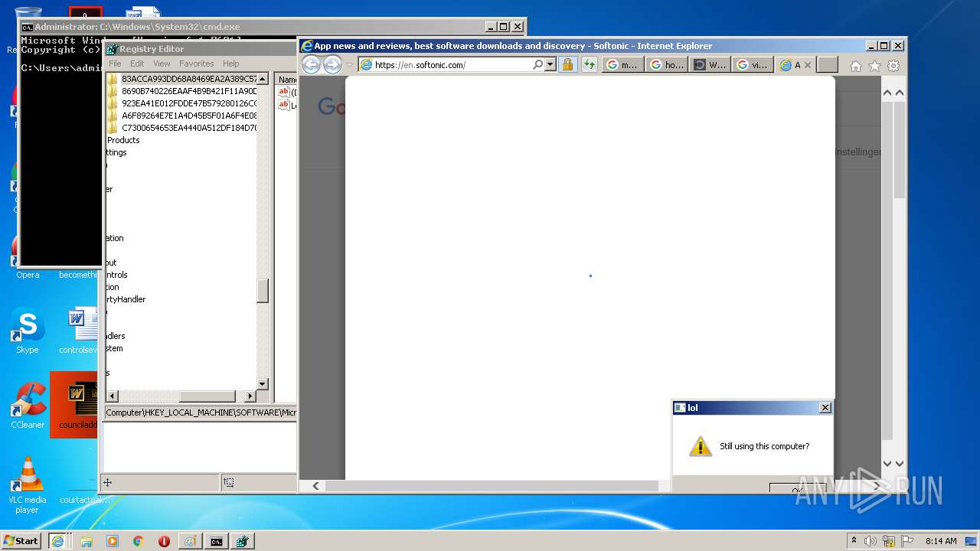The width and height of the screenshot is (980, 551).
Task: Launch Chrome from the taskbar
Action: click(x=138, y=541)
